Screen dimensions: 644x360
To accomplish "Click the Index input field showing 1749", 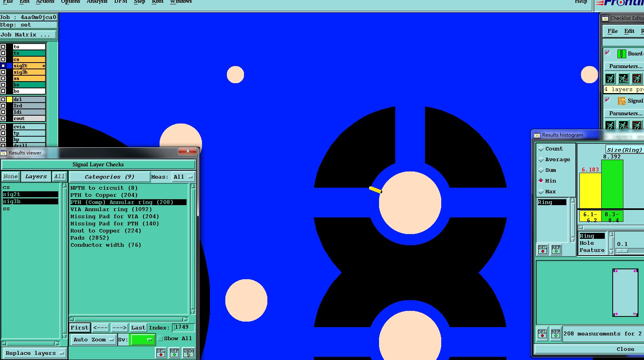I will (x=184, y=328).
